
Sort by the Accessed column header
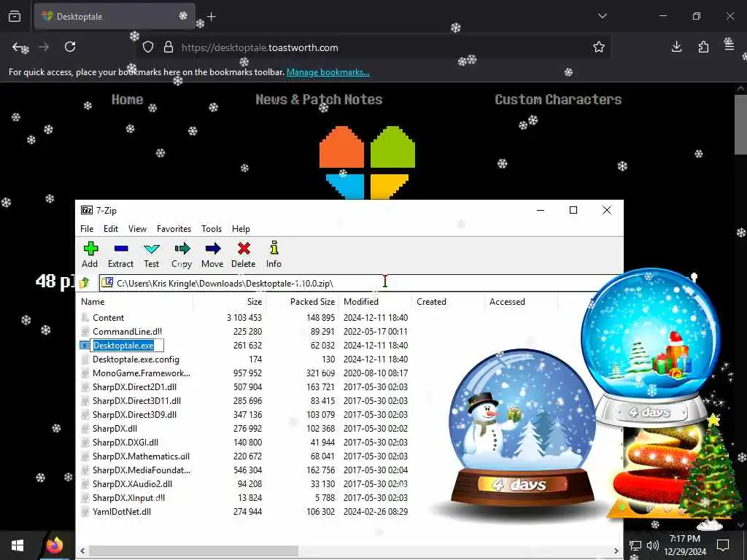pos(521,301)
